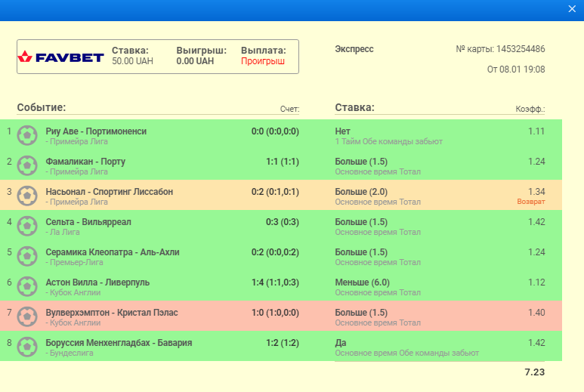The height and width of the screenshot is (392, 584).
Task: Click the soccer ball icon beside Фамаликан - Порту
Action: point(28,165)
